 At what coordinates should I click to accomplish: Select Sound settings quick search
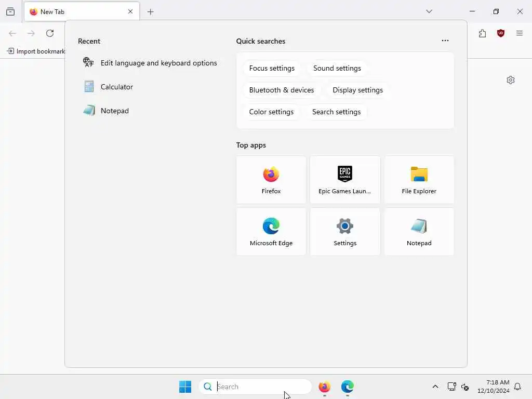click(x=337, y=68)
